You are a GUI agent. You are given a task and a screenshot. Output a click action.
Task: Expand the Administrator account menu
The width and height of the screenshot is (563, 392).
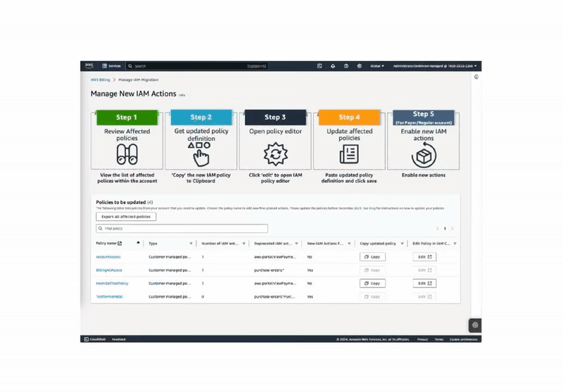pos(435,66)
